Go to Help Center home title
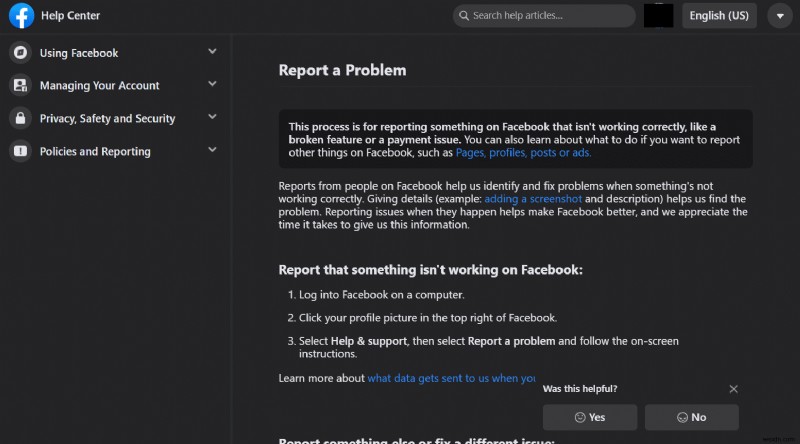The image size is (800, 444). point(70,16)
